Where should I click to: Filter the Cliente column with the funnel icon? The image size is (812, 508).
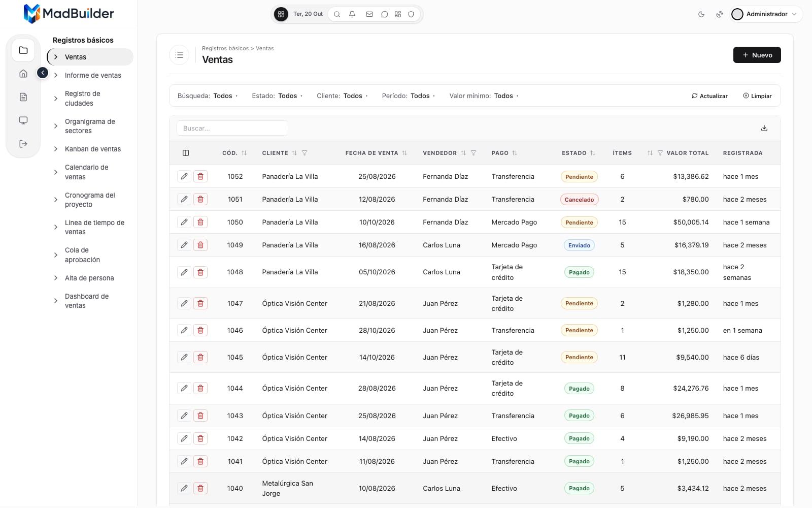click(304, 153)
